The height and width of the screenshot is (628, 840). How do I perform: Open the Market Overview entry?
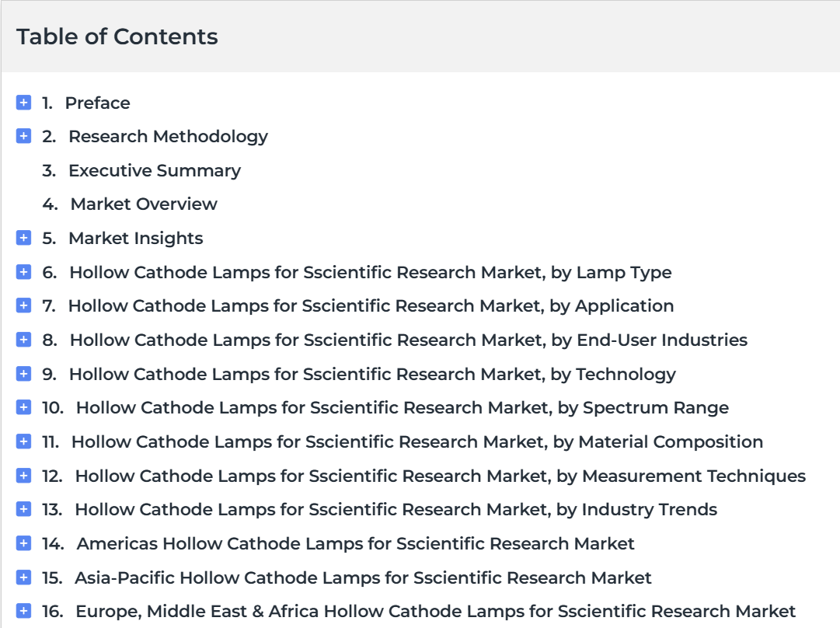[143, 204]
